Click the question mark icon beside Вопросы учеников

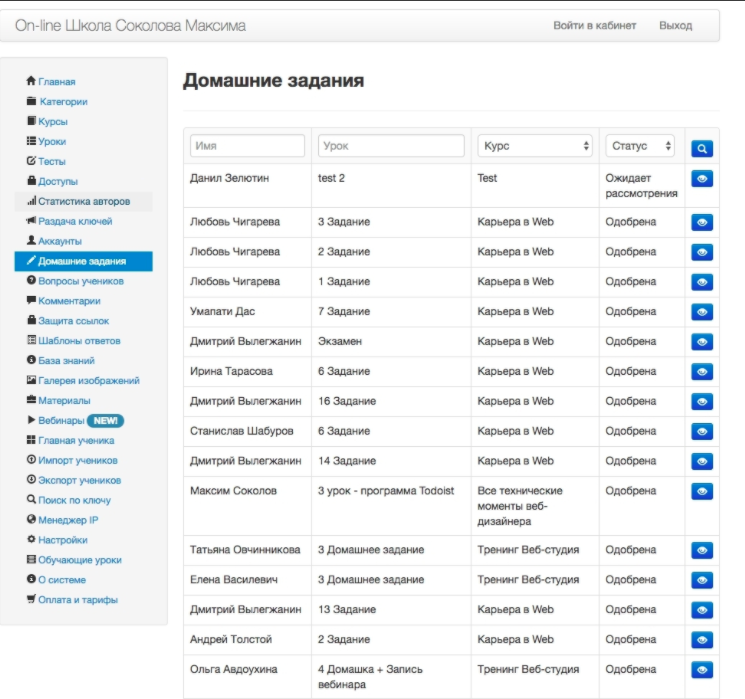(31, 280)
